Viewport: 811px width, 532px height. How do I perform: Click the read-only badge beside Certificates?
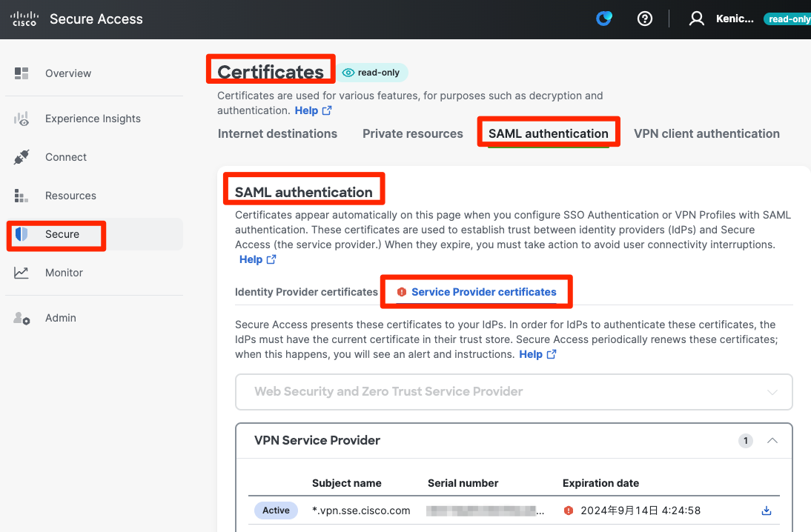coord(374,73)
